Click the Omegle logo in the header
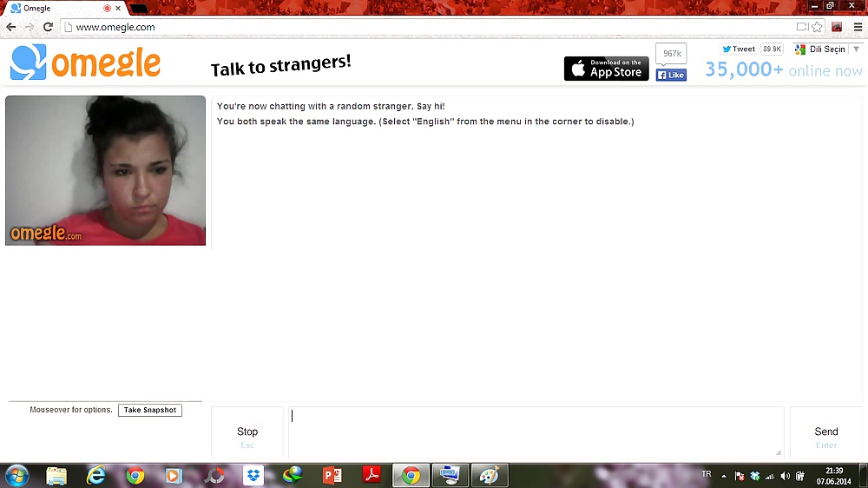868x488 pixels. point(86,62)
